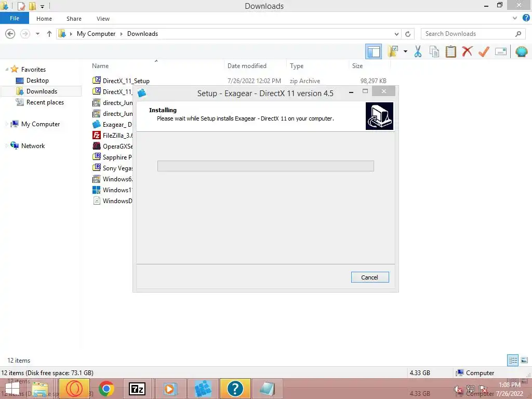Click the Rename label icon in toolbar
The image size is (532, 399).
point(500,51)
